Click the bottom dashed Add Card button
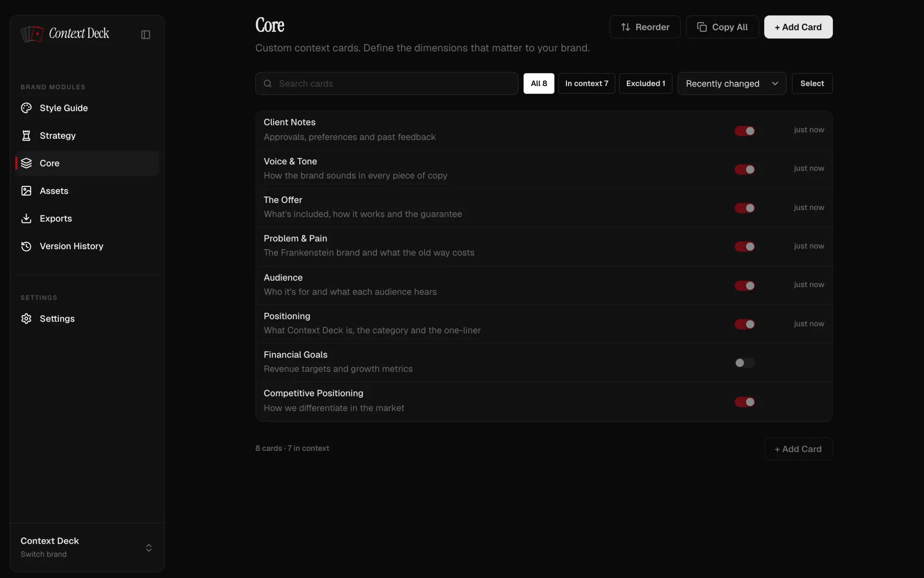 798,449
